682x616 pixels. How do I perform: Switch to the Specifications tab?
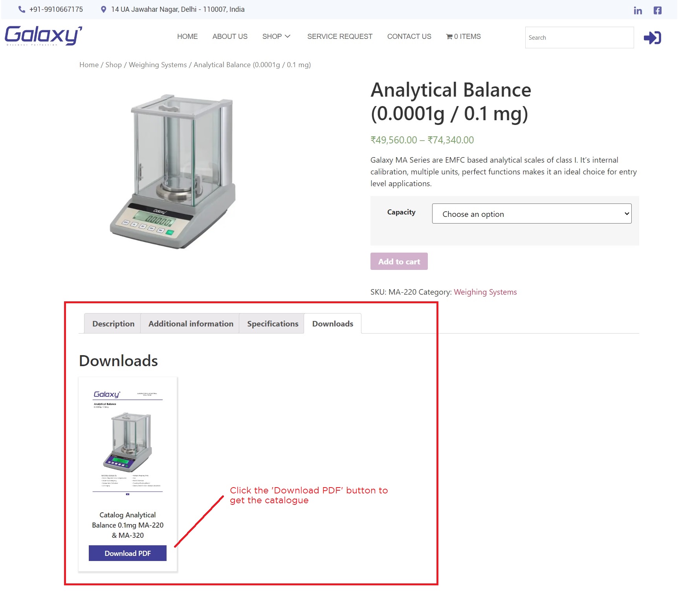coord(272,323)
